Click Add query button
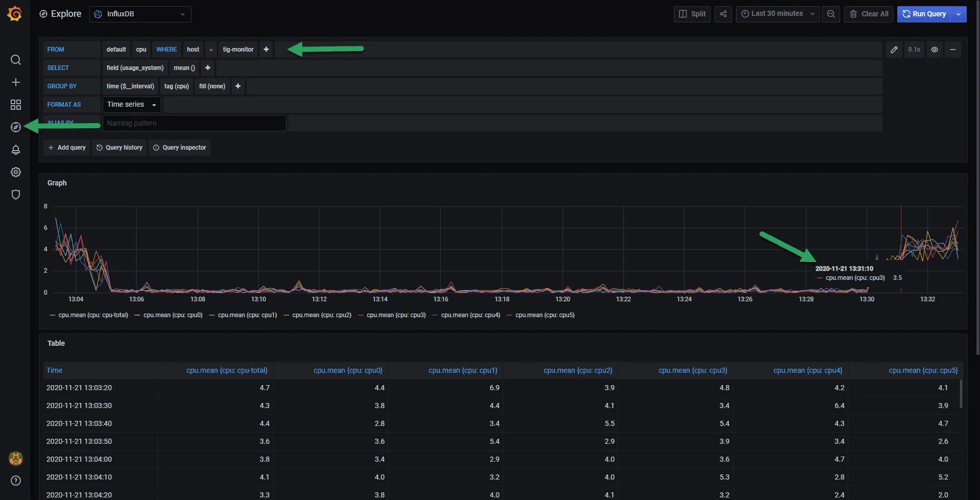 tap(66, 148)
